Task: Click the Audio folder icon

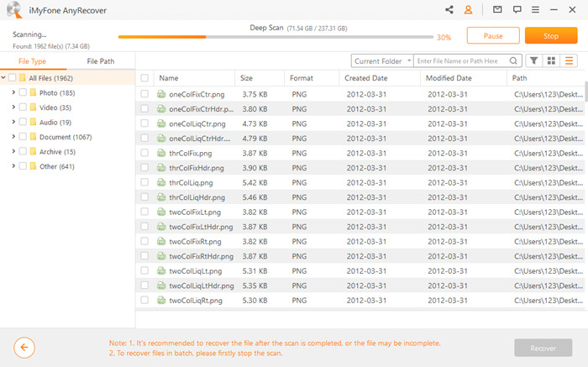Action: coord(33,122)
